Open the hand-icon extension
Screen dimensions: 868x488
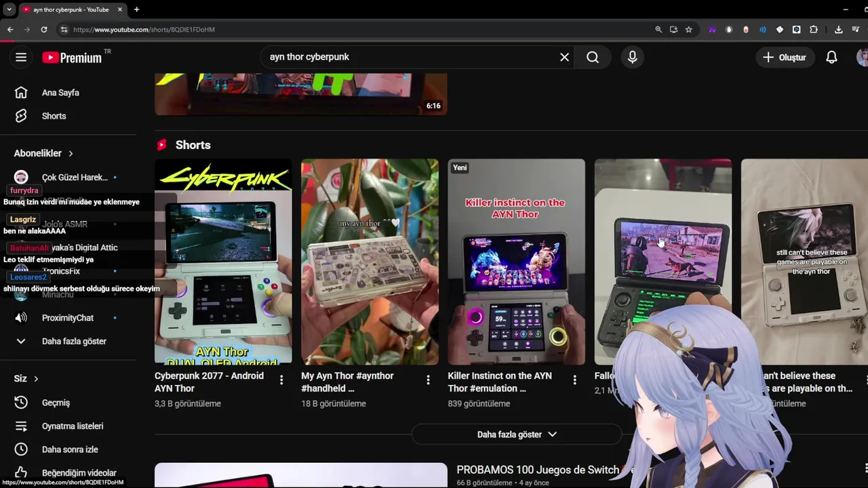(x=729, y=30)
